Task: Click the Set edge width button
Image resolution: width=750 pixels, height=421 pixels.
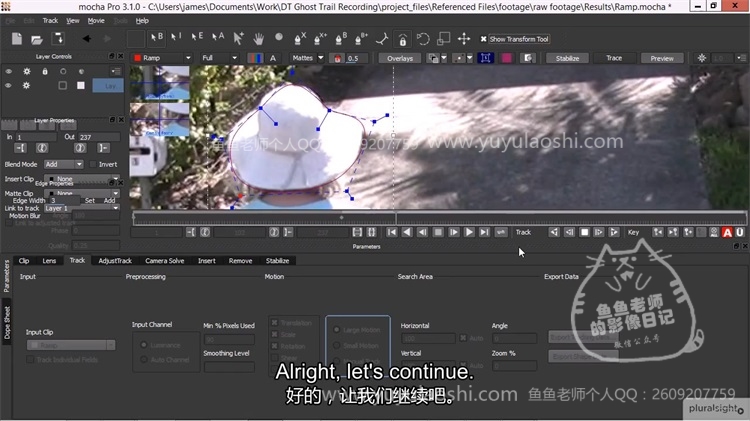Action: click(x=89, y=200)
